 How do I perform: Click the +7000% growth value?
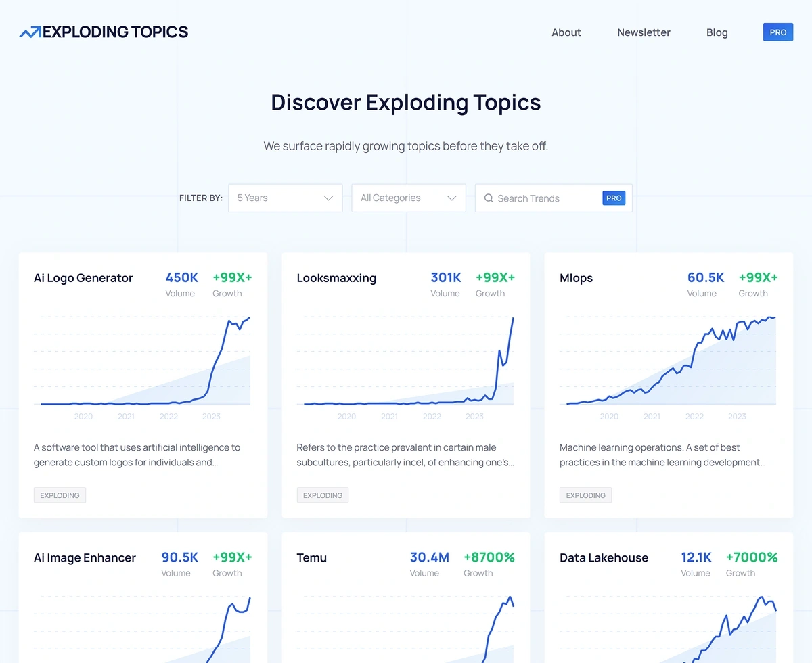(x=752, y=557)
